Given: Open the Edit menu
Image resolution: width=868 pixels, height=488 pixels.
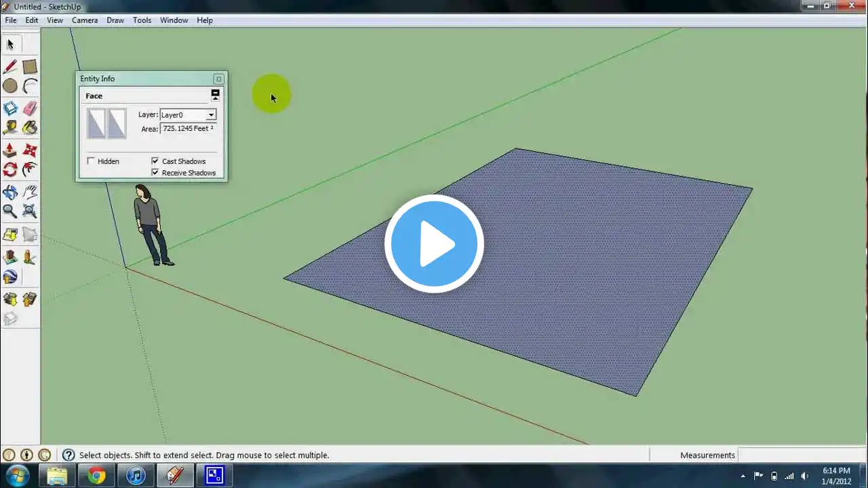Looking at the screenshot, I should point(32,20).
